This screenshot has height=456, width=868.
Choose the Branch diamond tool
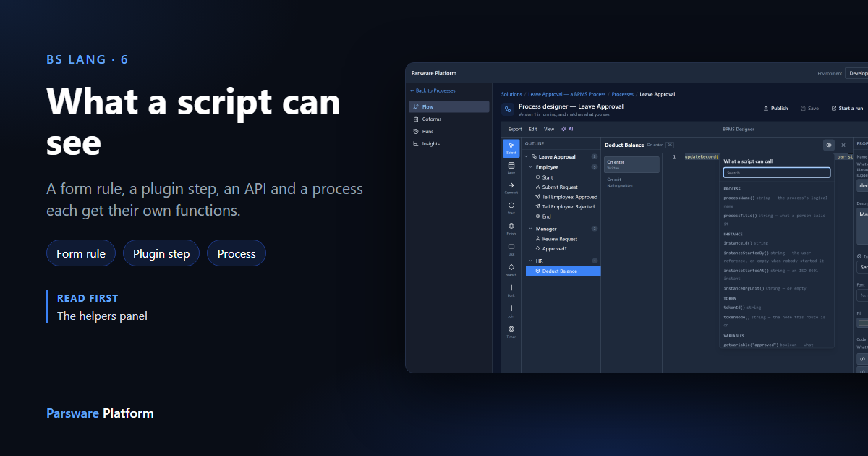click(x=511, y=270)
